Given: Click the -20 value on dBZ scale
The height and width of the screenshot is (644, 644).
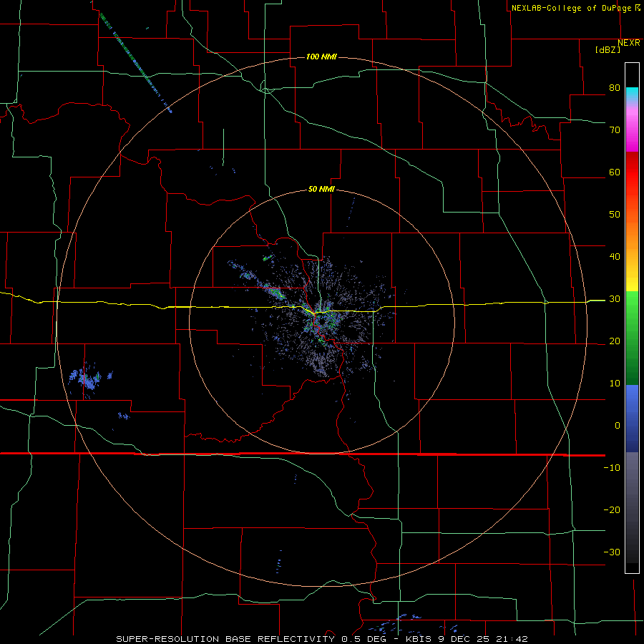Looking at the screenshot, I should (x=612, y=510).
